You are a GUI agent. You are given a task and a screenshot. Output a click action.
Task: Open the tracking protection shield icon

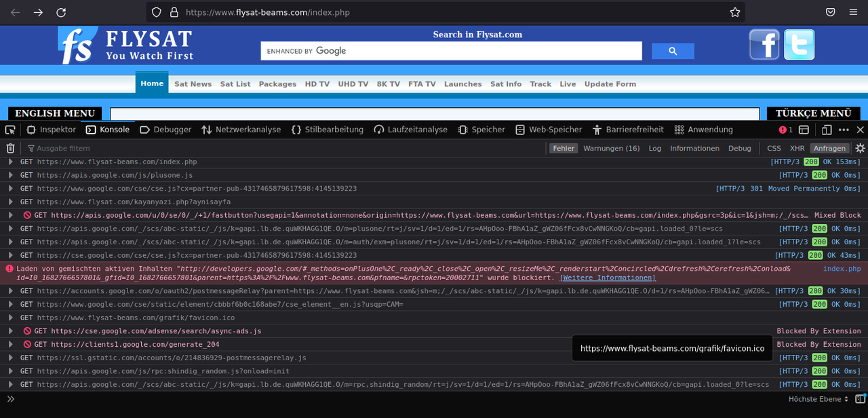[x=157, y=12]
